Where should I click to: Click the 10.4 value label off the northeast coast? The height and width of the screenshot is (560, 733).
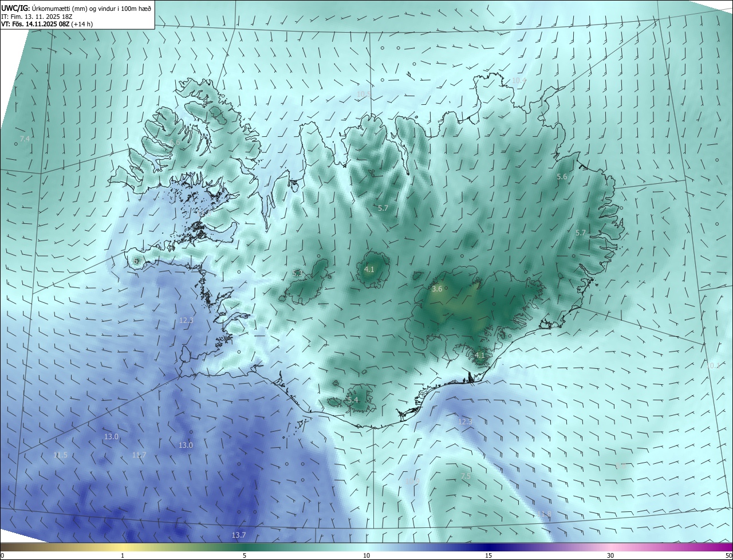point(518,81)
